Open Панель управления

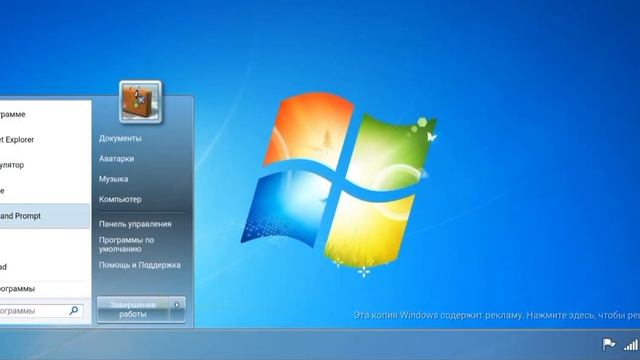tap(135, 224)
